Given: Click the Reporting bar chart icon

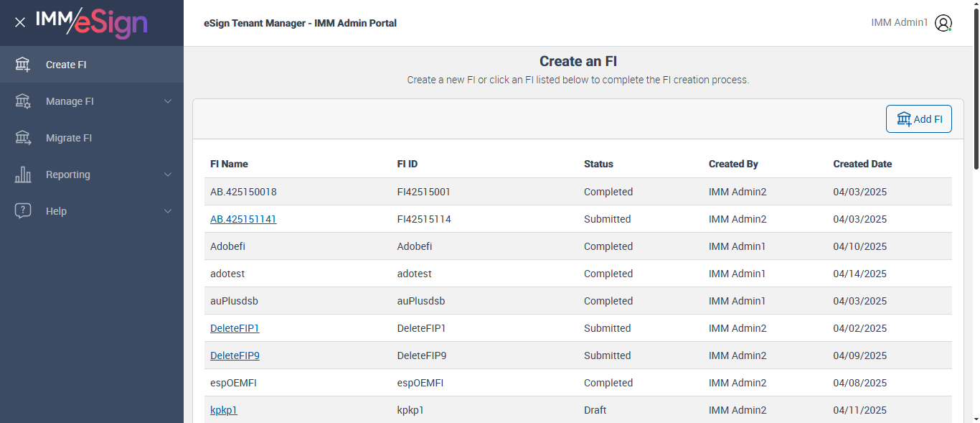Looking at the screenshot, I should pos(23,175).
